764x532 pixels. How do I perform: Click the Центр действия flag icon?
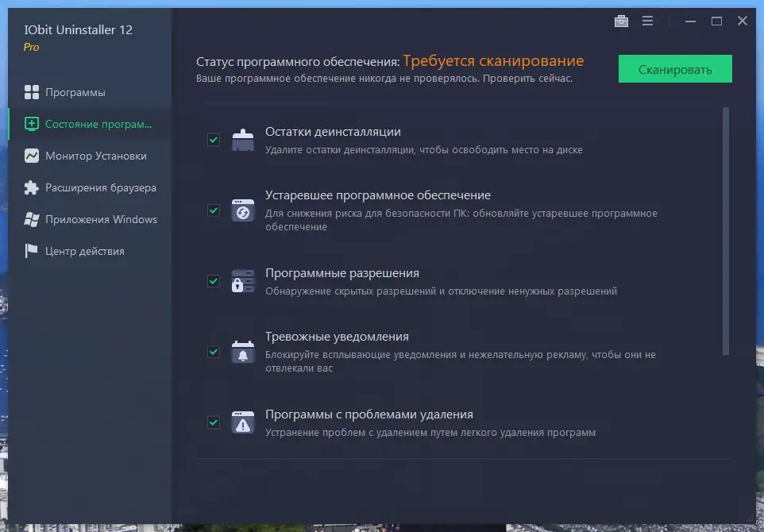pos(32,251)
